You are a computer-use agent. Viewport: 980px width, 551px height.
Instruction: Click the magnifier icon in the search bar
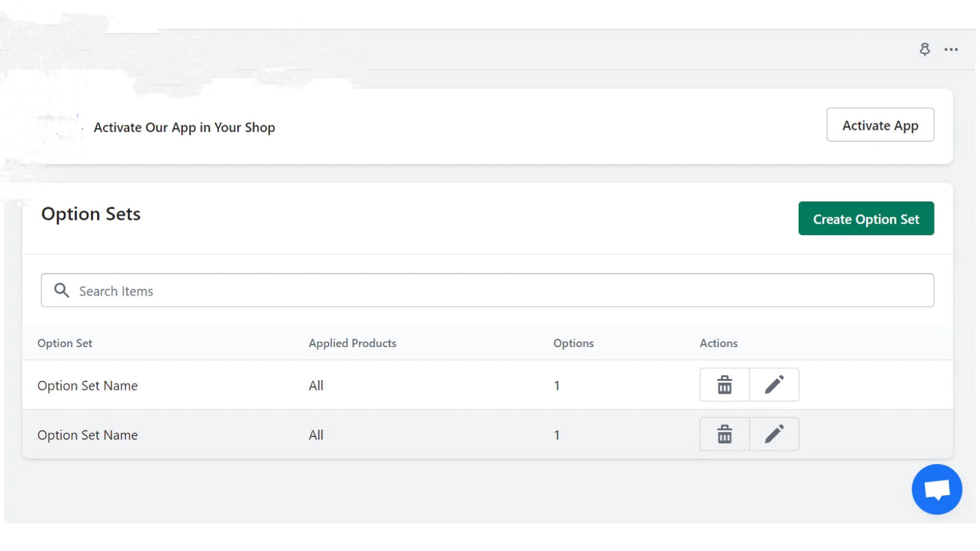(62, 291)
